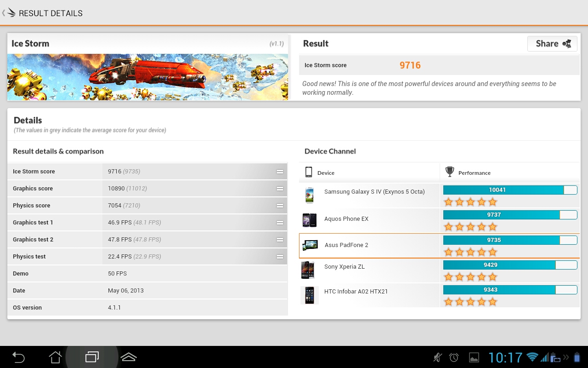This screenshot has width=588, height=368.
Task: Click the May 06, 2013 date value
Action: 126,291
